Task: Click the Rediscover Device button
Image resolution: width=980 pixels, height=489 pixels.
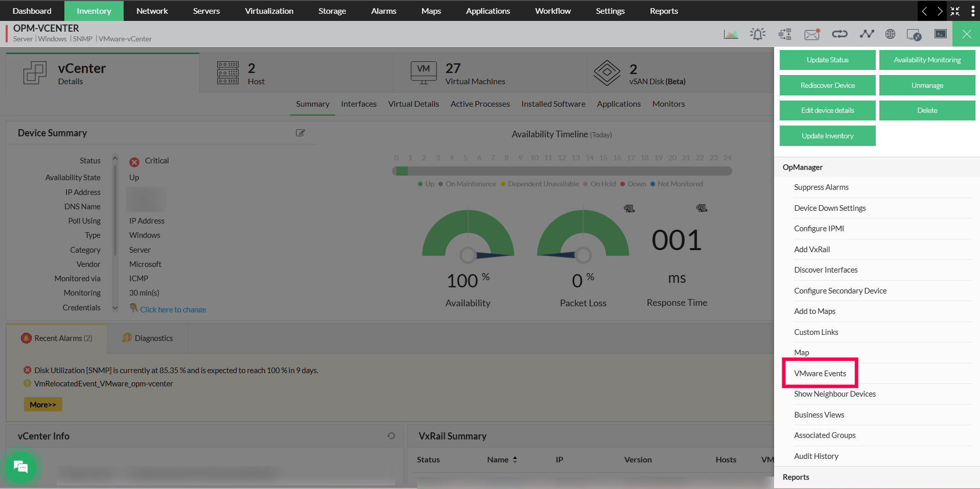Action: [x=827, y=85]
